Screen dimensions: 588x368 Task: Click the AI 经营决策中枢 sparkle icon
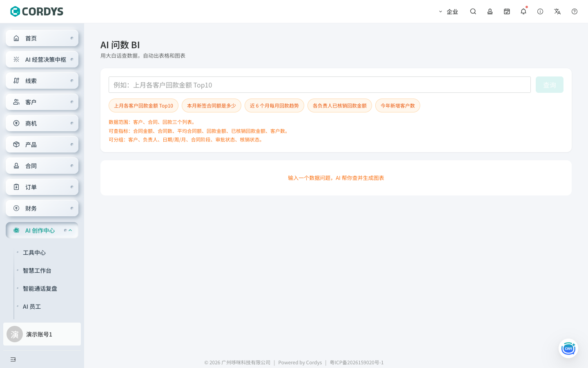(16, 59)
